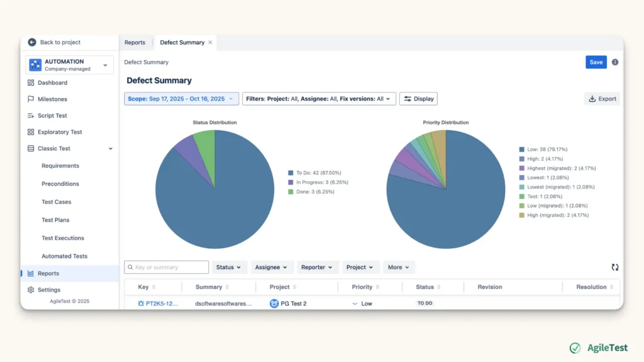This screenshot has height=362, width=644.
Task: Click the To Do legend color swatch
Action: 291,173
